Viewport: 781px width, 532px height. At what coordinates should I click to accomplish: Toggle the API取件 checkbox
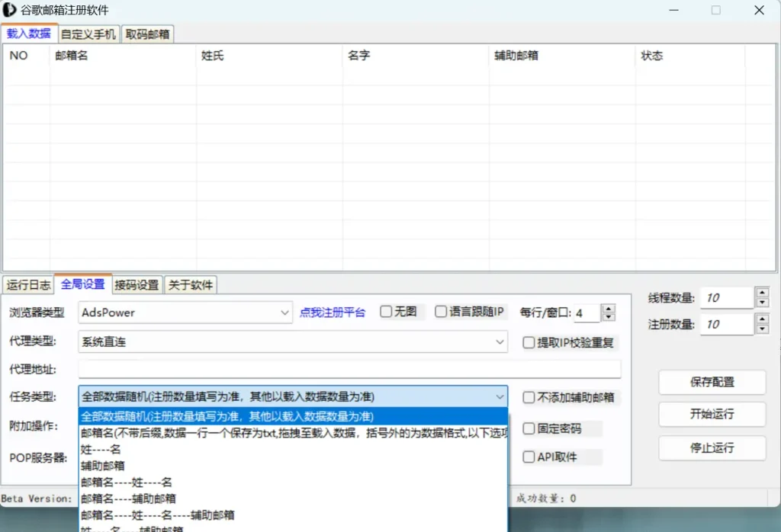coord(529,457)
